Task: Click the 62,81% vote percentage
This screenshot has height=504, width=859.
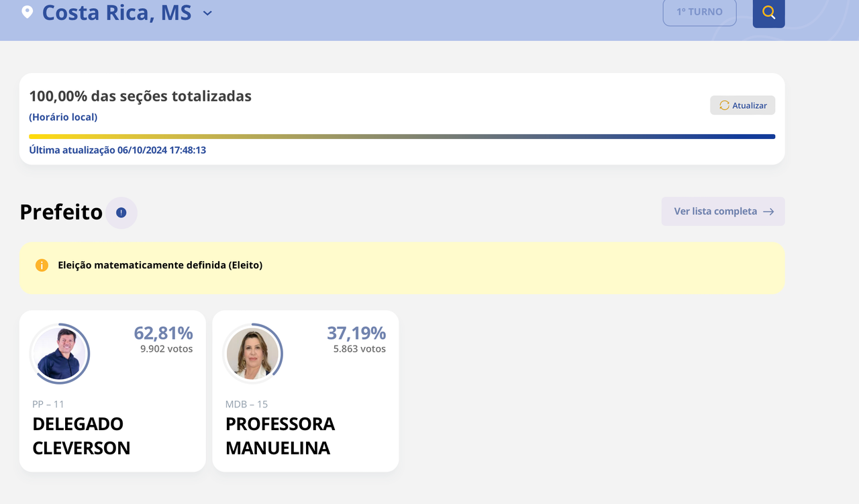Action: point(163,333)
